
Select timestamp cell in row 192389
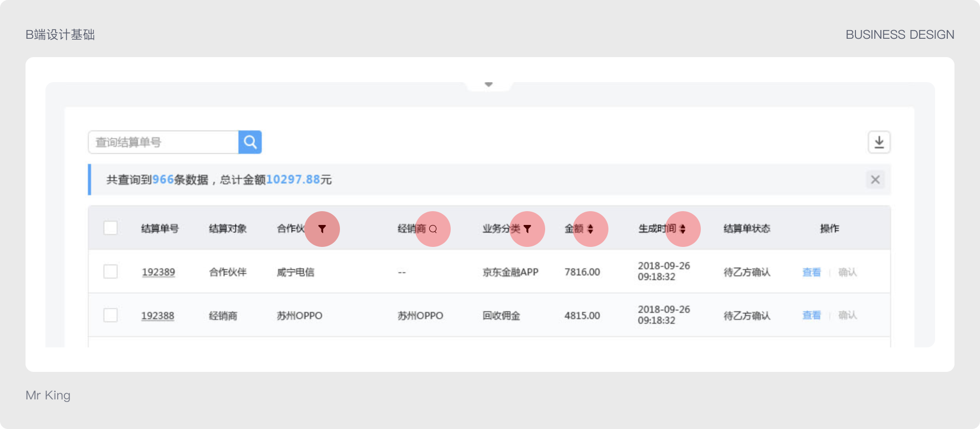point(664,271)
